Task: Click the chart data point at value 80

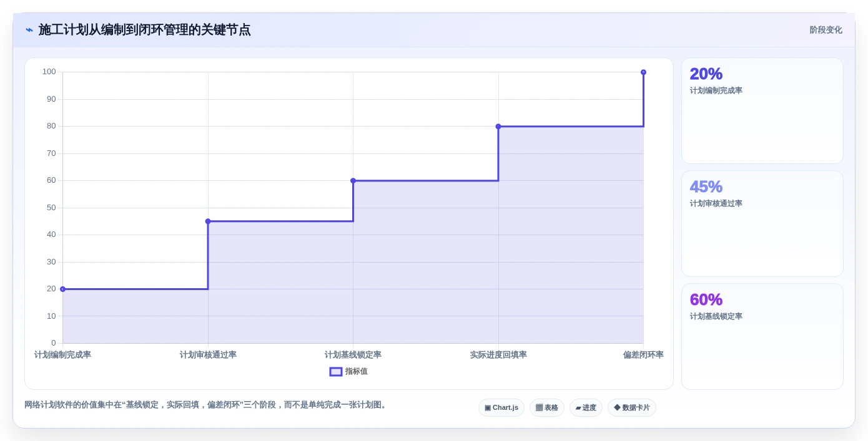Action: pyautogui.click(x=498, y=127)
